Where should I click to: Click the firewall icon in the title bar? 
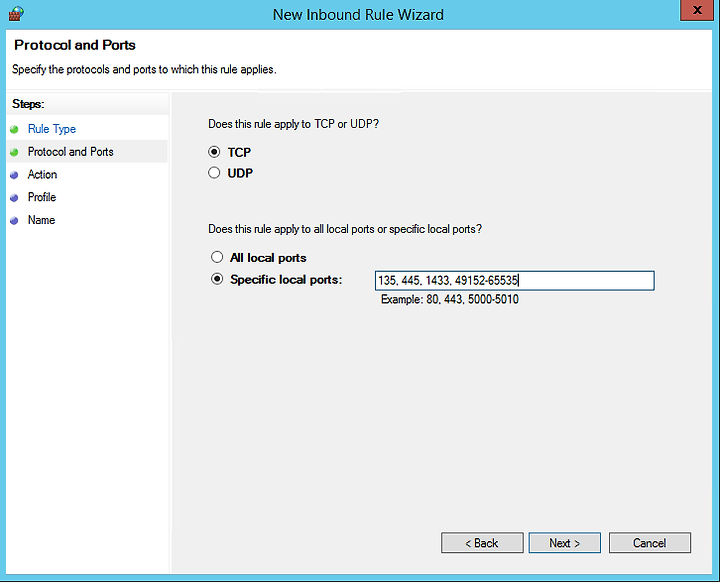[x=16, y=14]
